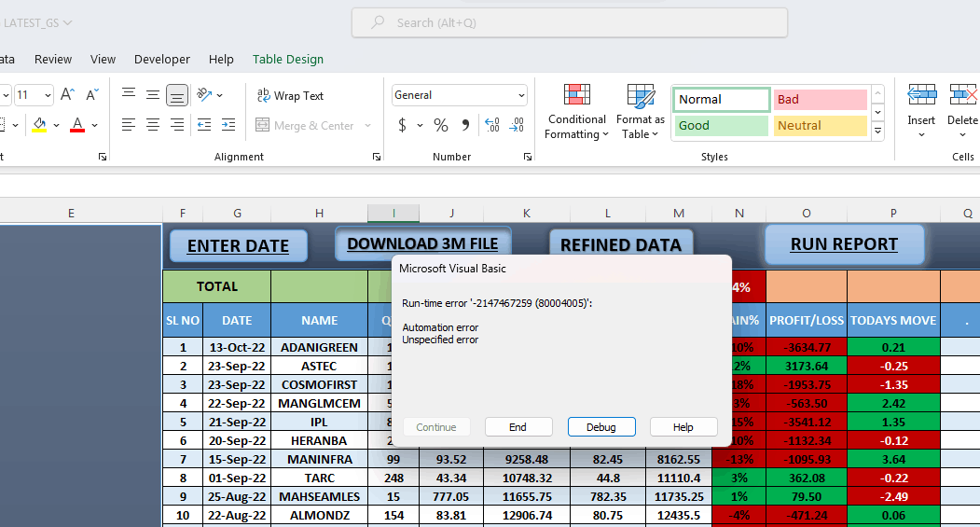Expand the cell styles gallery
Viewport: 980px width, 527px height.
[878, 131]
